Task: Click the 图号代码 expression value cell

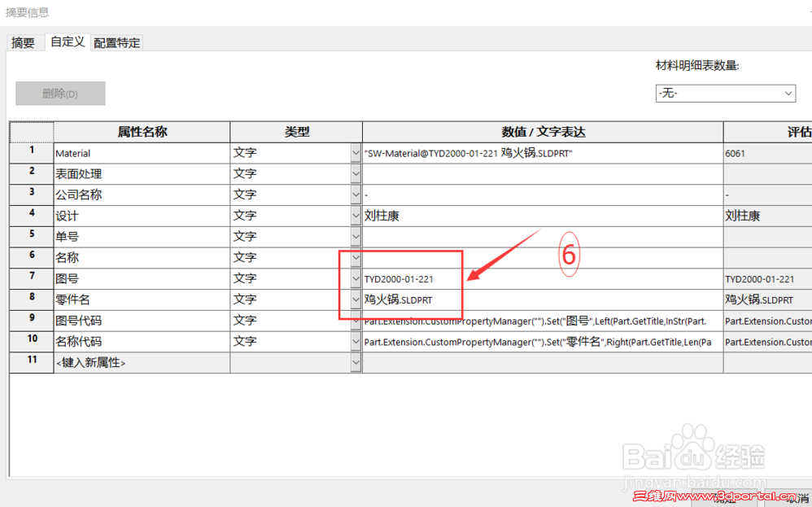Action: (543, 321)
